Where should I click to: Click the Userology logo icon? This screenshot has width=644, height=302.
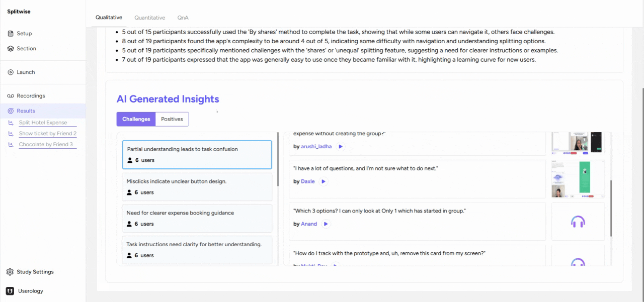coord(10,291)
